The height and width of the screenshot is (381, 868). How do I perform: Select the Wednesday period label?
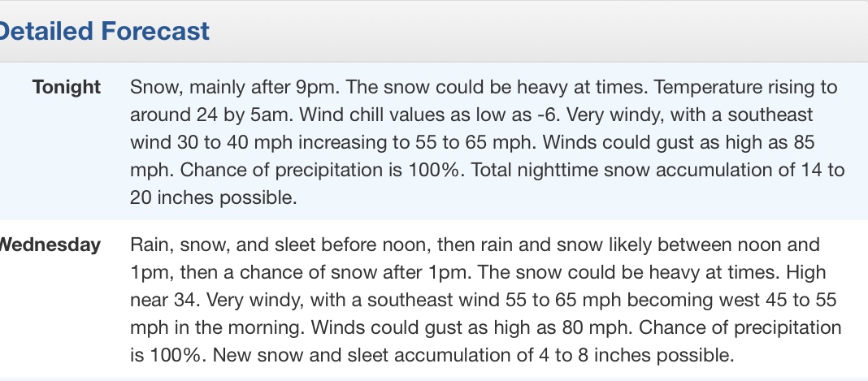50,245
